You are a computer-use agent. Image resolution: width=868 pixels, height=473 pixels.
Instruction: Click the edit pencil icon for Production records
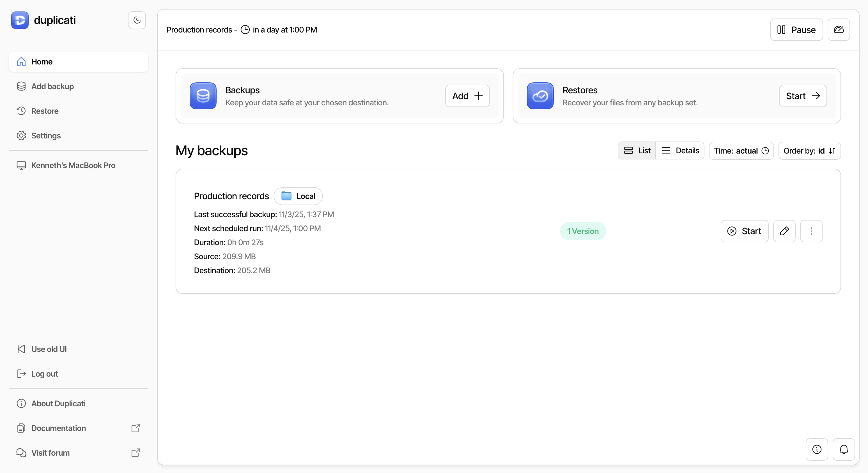click(784, 231)
